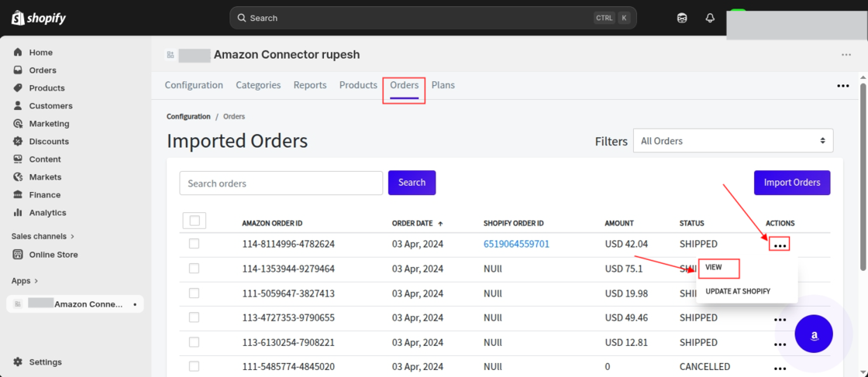Open Shopify order link 6519064559701
The height and width of the screenshot is (377, 868).
516,244
